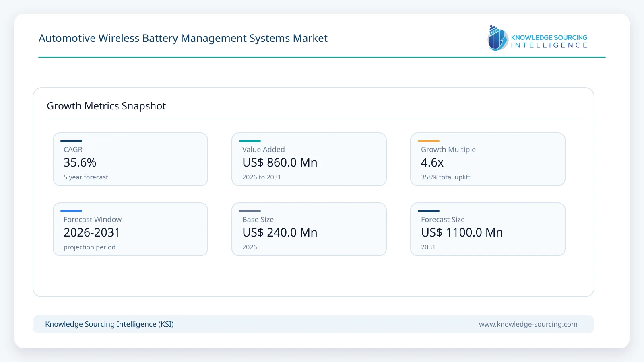Click the CAGR card label

[73, 150]
